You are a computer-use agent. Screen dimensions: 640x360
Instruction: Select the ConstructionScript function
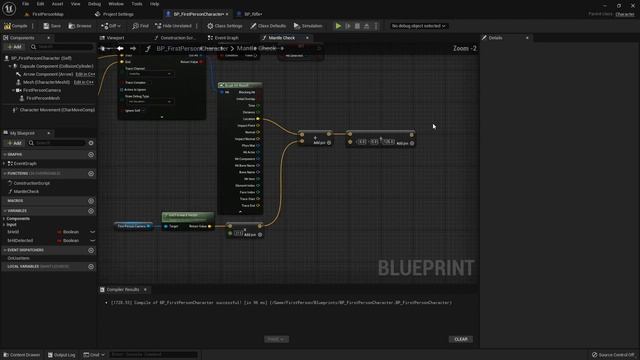32,183
